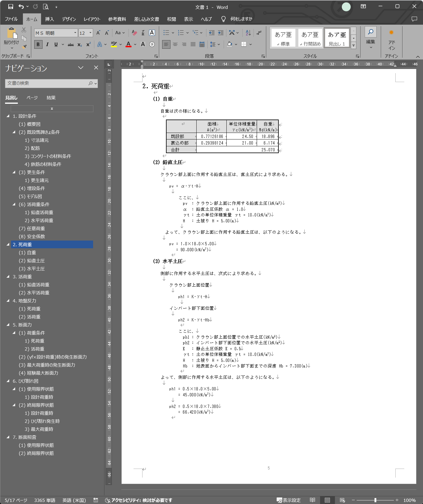
Task: Open the font name dropdown MS 明朝
Action: (75, 33)
